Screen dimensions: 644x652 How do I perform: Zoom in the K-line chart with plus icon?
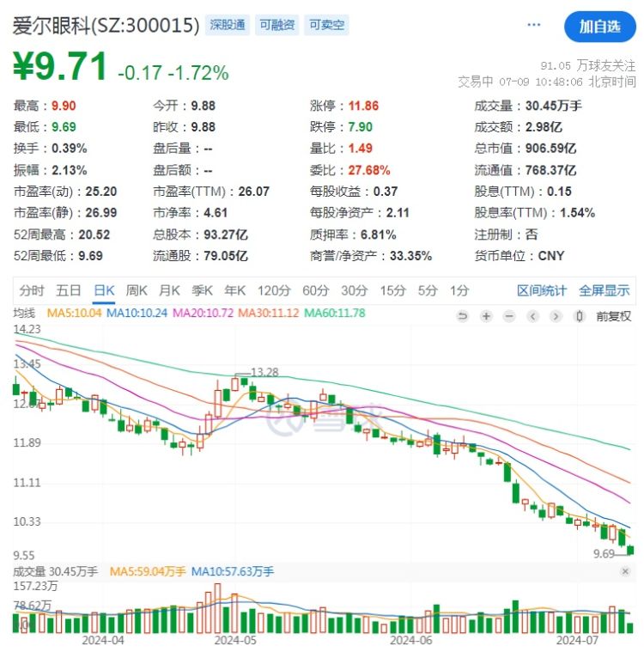point(486,316)
